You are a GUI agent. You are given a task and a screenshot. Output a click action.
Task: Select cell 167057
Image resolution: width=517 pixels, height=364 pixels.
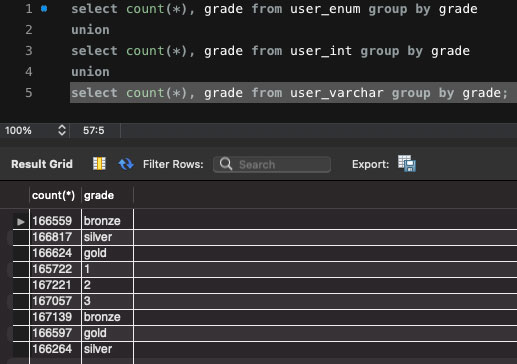click(x=55, y=301)
